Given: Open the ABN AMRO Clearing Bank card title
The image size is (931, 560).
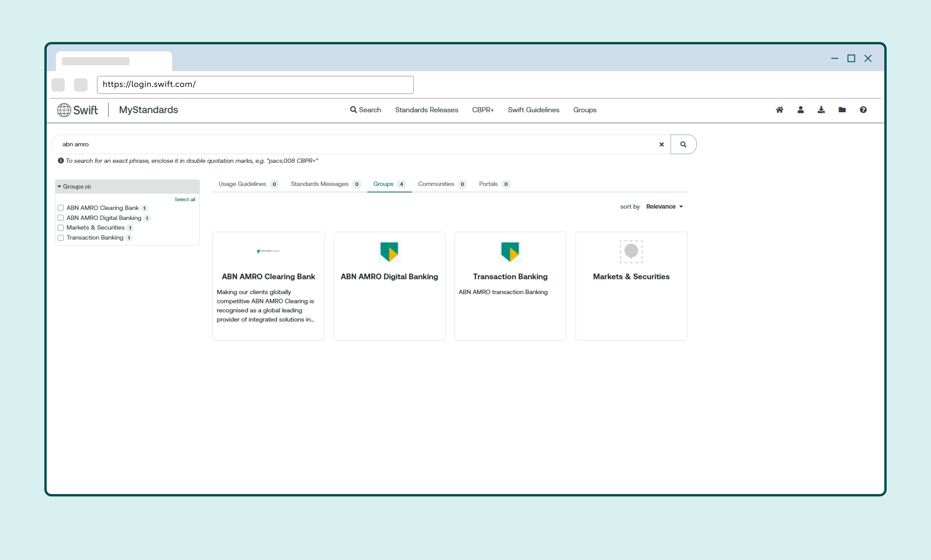Looking at the screenshot, I should click(268, 276).
